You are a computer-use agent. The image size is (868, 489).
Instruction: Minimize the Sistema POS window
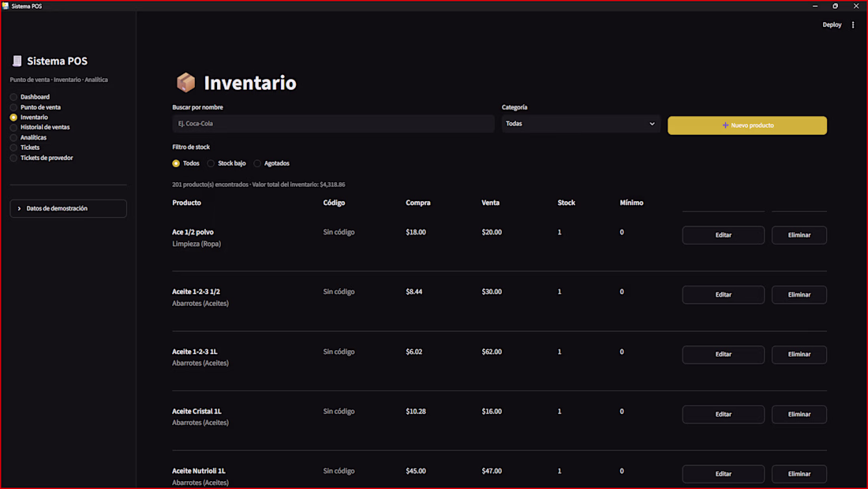pyautogui.click(x=815, y=6)
